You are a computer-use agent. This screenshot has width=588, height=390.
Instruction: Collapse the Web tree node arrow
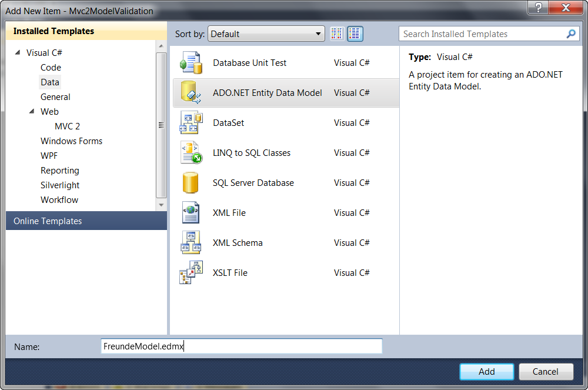[32, 112]
